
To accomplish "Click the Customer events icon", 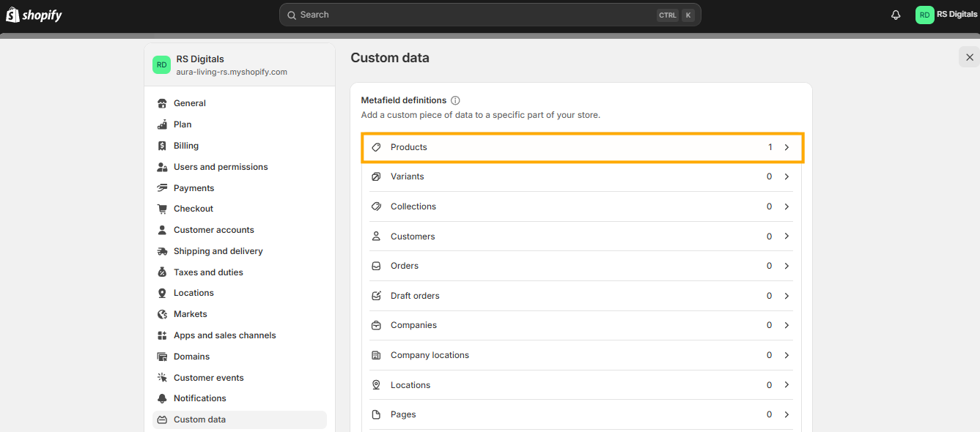I will 162,378.
